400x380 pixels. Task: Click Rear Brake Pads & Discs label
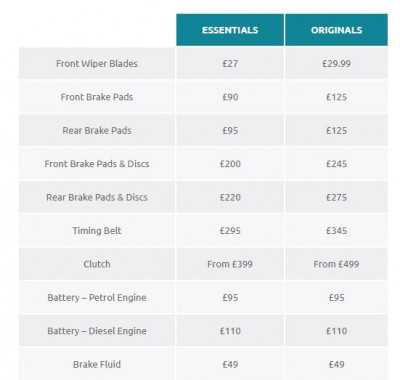97,197
